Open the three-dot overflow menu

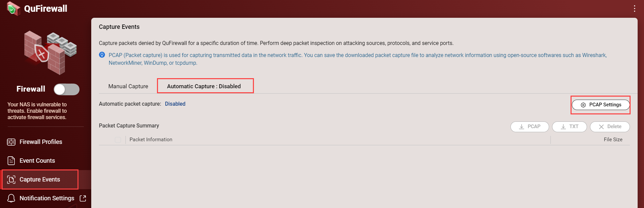pyautogui.click(x=635, y=9)
